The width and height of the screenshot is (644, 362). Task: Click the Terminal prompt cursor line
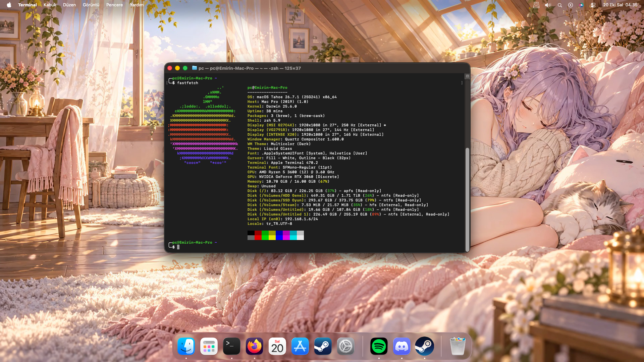tap(178, 247)
